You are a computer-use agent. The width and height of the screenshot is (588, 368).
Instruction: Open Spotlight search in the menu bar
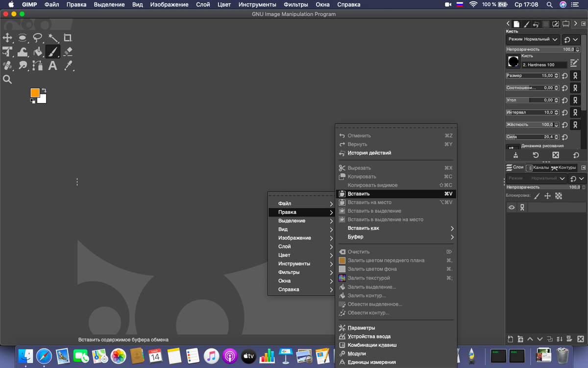click(550, 4)
